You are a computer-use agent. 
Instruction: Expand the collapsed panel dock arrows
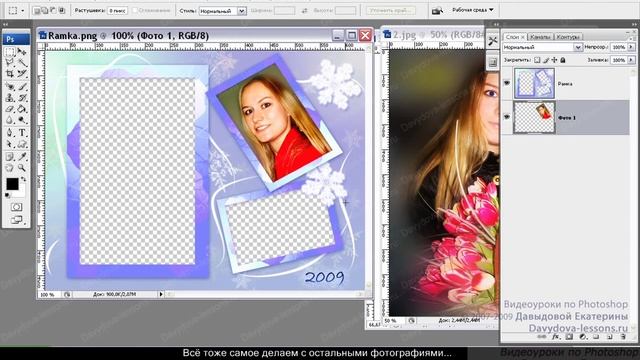496,24
